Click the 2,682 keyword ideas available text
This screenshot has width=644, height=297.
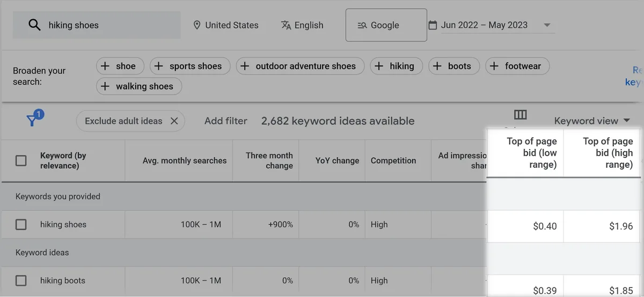pyautogui.click(x=338, y=121)
